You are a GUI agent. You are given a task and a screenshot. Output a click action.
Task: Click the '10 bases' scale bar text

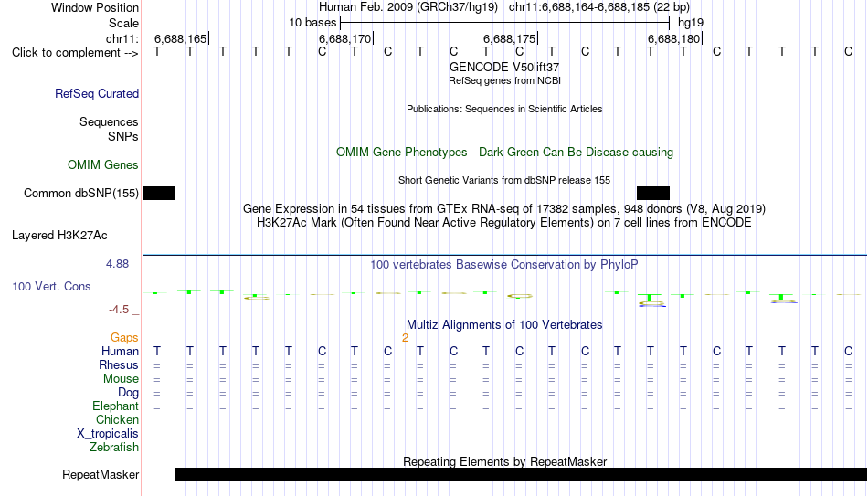coord(312,23)
